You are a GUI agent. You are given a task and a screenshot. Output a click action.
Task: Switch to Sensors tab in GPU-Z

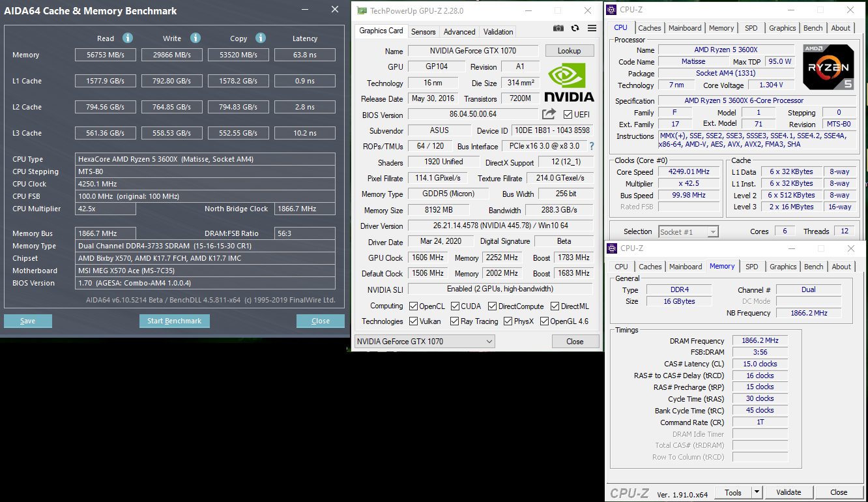tap(424, 31)
